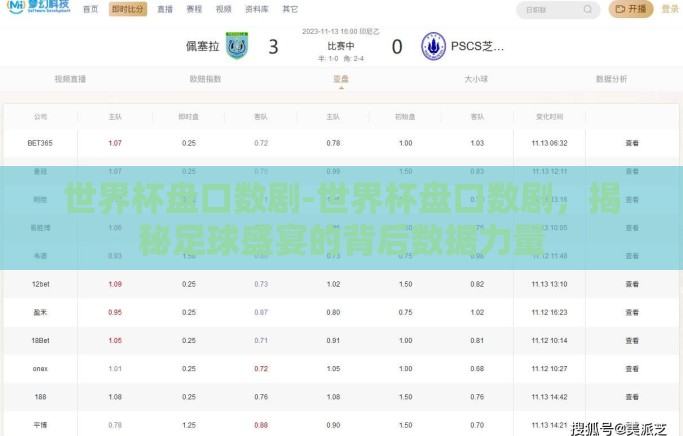Click the 188 company name

pyautogui.click(x=41, y=397)
